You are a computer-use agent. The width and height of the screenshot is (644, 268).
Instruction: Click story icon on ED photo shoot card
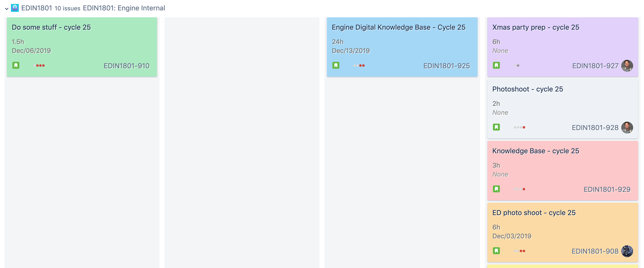click(x=496, y=250)
